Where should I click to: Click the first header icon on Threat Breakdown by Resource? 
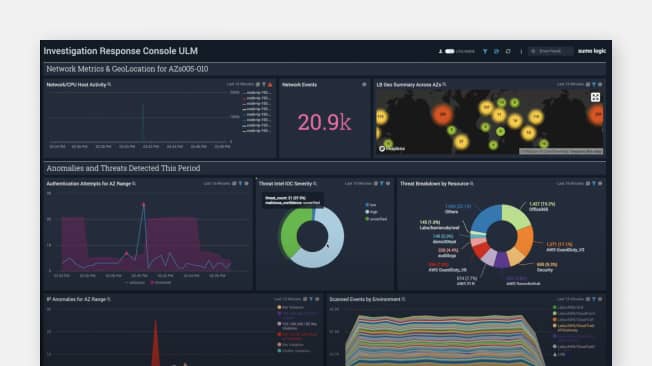click(588, 183)
